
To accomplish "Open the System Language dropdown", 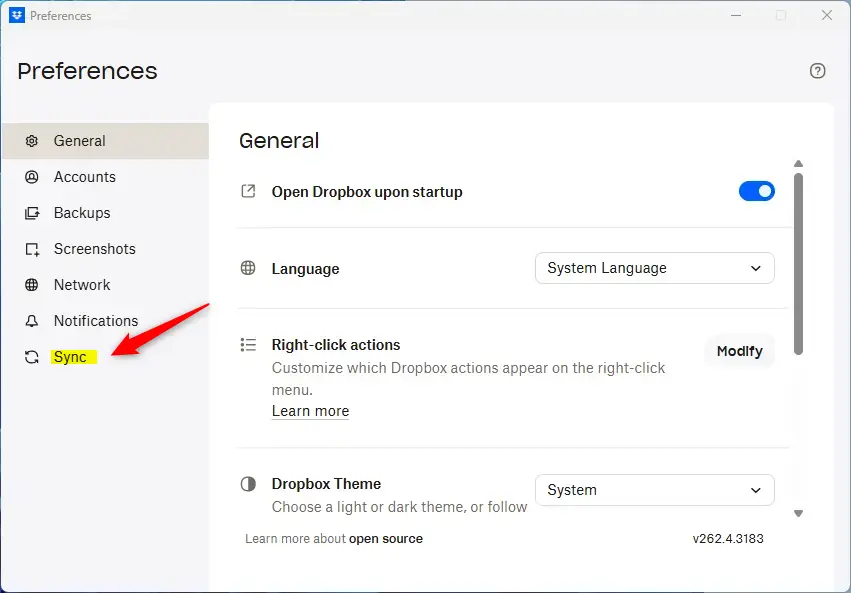I will tap(655, 268).
